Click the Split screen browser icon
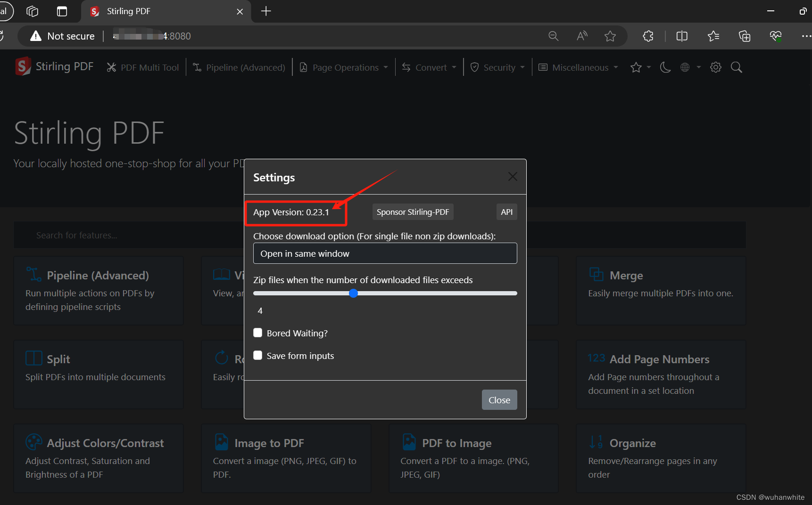This screenshot has height=505, width=812. [x=682, y=36]
